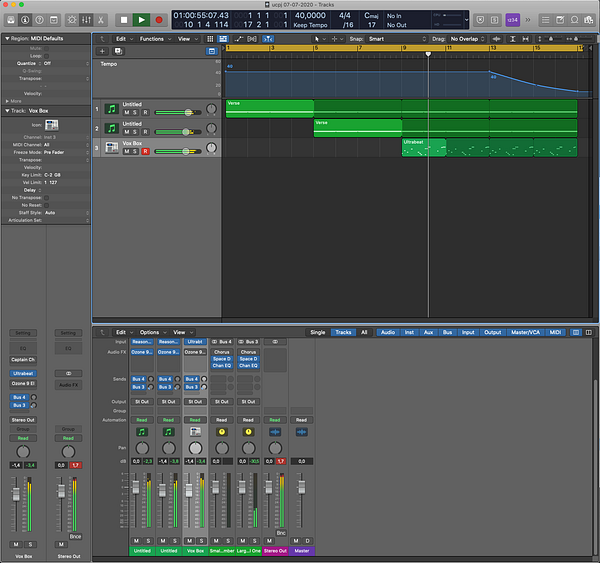Click the Play button in transport

click(x=141, y=19)
